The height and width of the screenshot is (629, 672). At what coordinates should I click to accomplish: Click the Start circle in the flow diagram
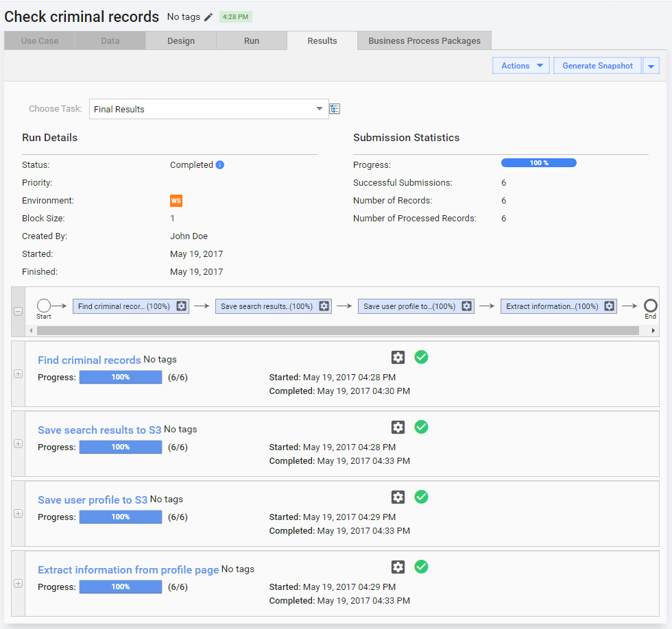tap(44, 306)
